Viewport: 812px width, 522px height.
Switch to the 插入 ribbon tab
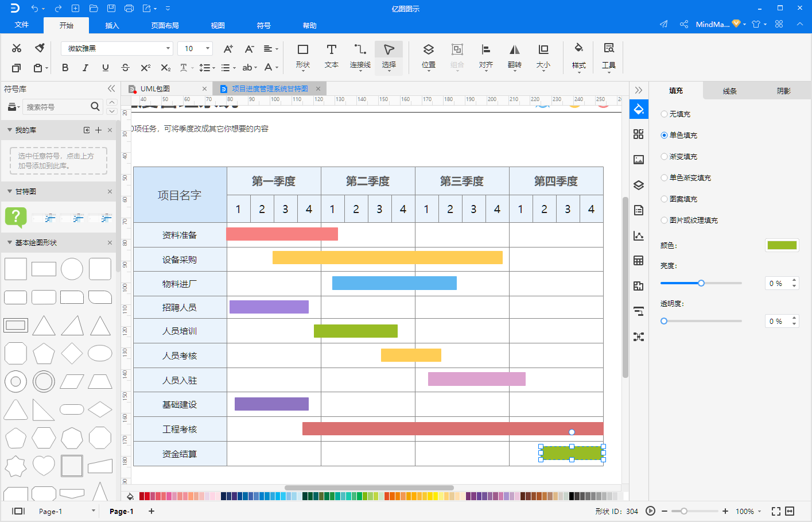pos(112,25)
